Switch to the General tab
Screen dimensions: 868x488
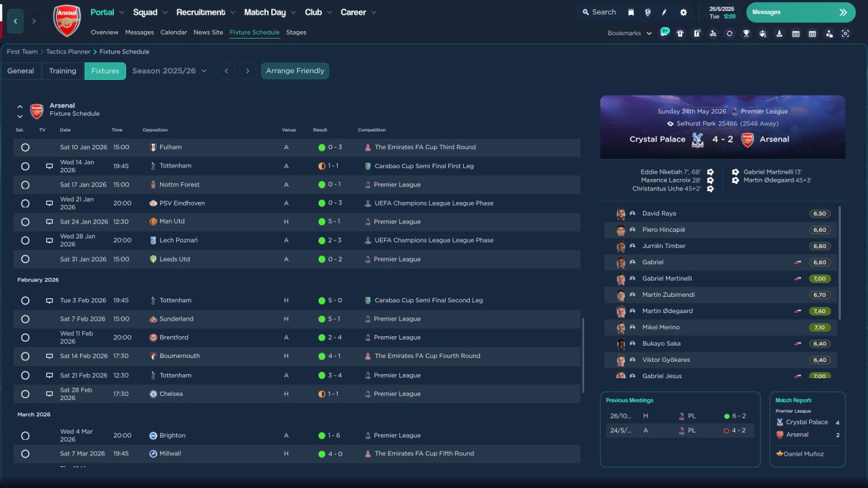pos(21,71)
